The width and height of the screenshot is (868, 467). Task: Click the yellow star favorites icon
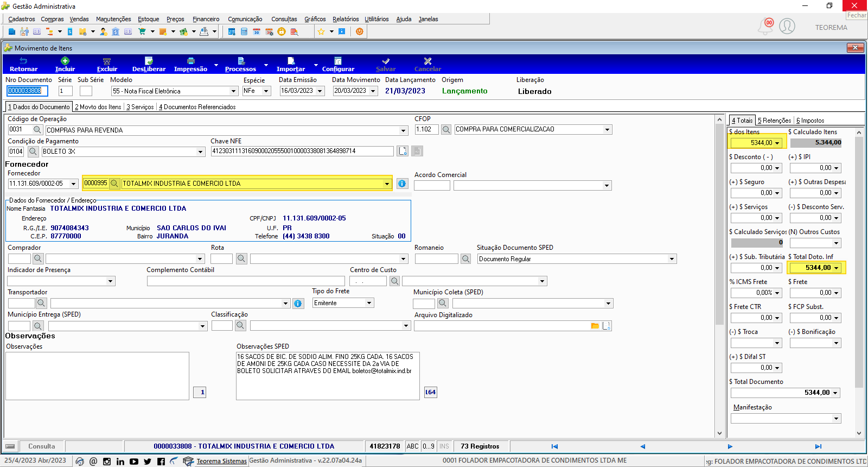pyautogui.click(x=321, y=31)
